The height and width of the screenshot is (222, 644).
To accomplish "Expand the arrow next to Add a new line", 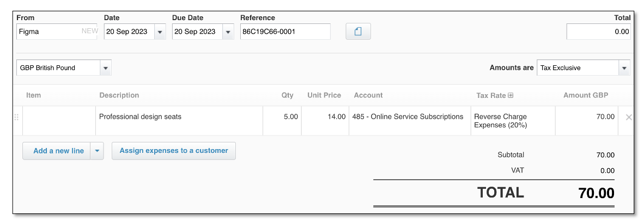I will [97, 151].
